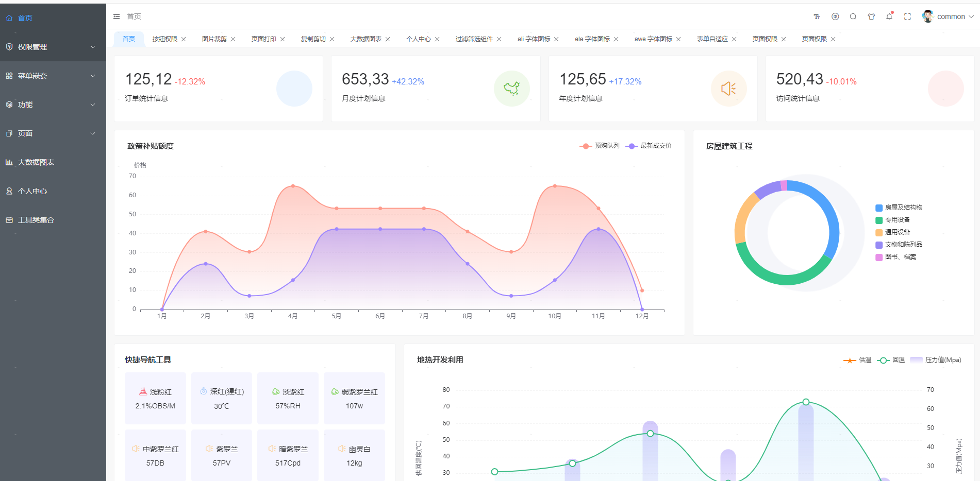Click the 653,33 statistic value
This screenshot has height=481, width=980.
pyautogui.click(x=366, y=79)
